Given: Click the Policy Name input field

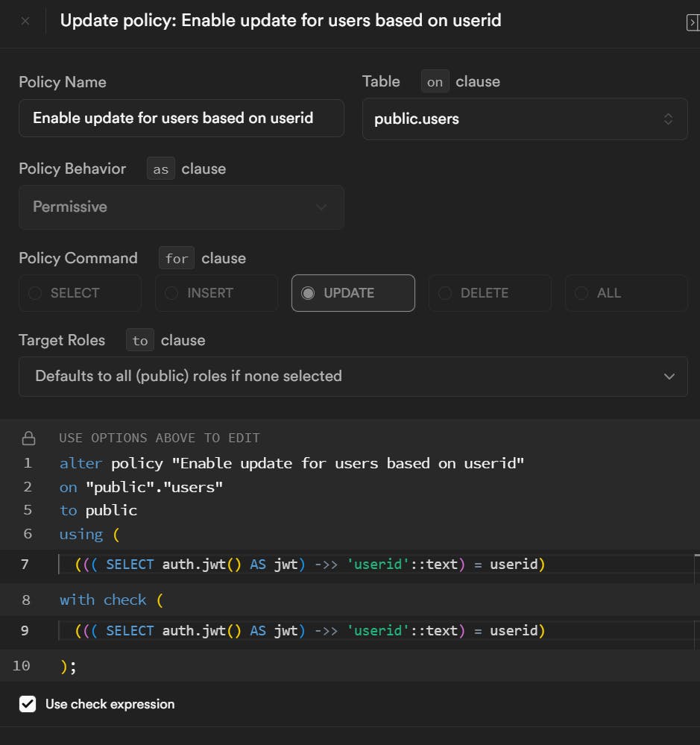Looking at the screenshot, I should click(x=181, y=118).
